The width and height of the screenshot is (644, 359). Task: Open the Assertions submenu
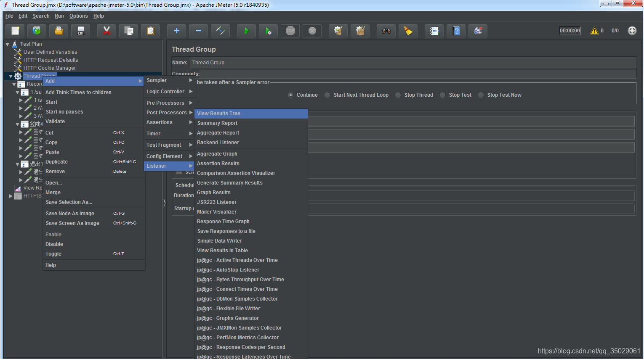[x=169, y=122]
